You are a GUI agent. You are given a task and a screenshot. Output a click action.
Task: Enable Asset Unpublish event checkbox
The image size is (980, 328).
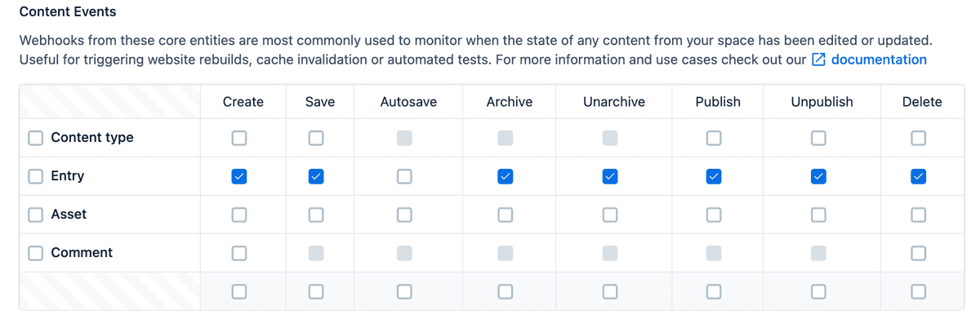[x=818, y=215]
